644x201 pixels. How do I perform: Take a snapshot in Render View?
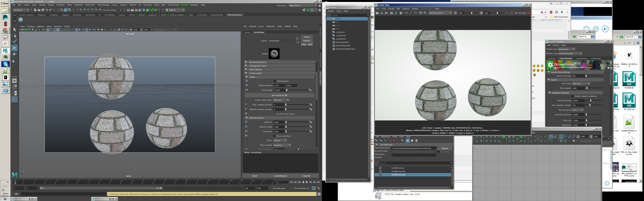coord(386,13)
